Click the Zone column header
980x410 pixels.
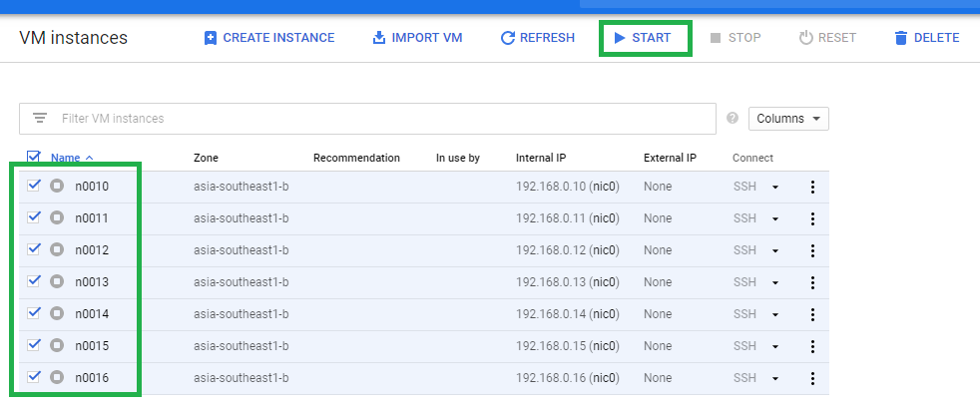207,159
